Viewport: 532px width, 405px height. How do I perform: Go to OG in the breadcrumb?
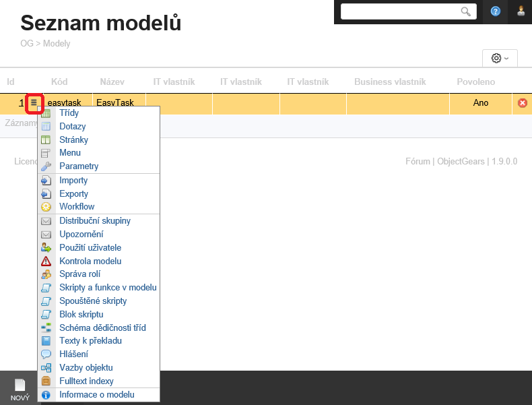pos(27,43)
